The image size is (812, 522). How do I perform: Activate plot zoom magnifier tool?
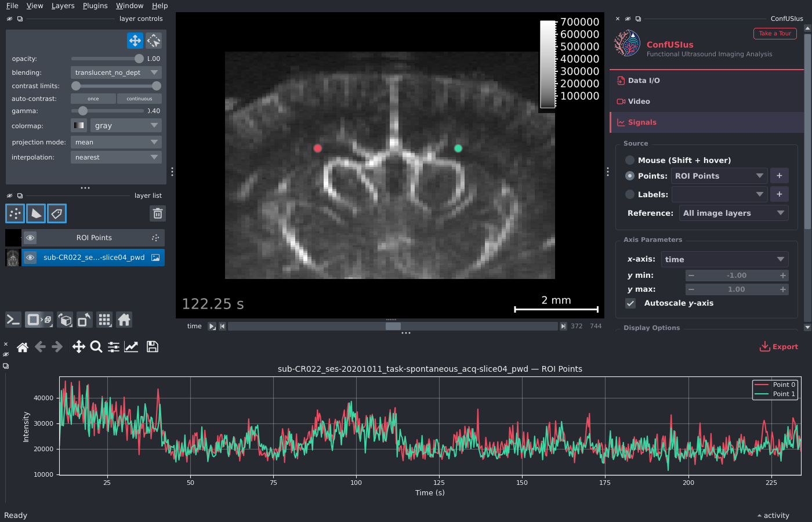tap(96, 347)
